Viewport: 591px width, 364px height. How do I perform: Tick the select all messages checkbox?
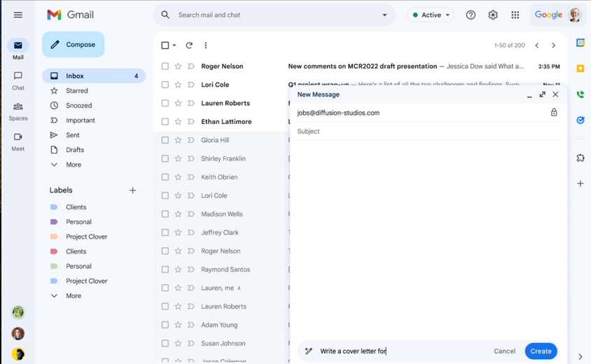[165, 45]
